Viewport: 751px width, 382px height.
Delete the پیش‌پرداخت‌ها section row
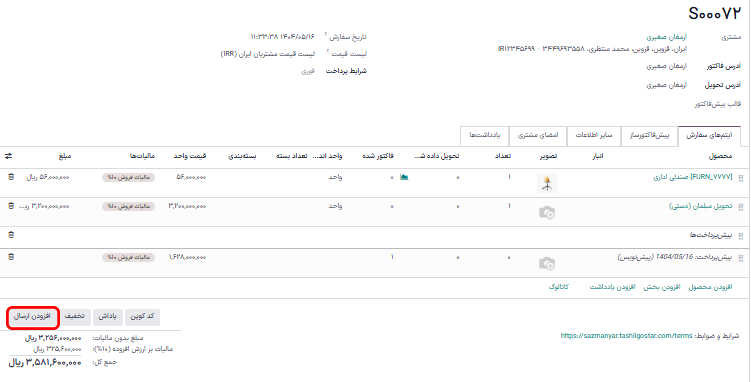[11, 235]
